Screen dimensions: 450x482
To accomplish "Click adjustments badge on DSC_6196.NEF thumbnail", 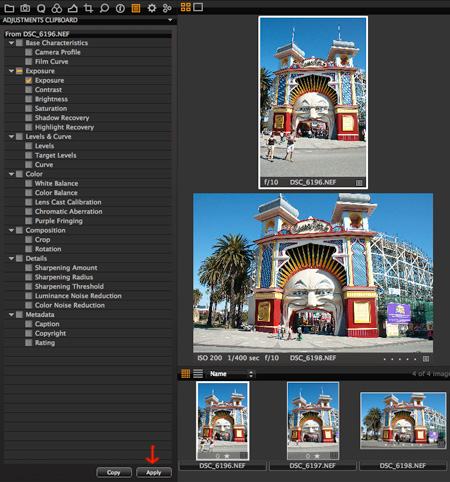I will point(244,455).
